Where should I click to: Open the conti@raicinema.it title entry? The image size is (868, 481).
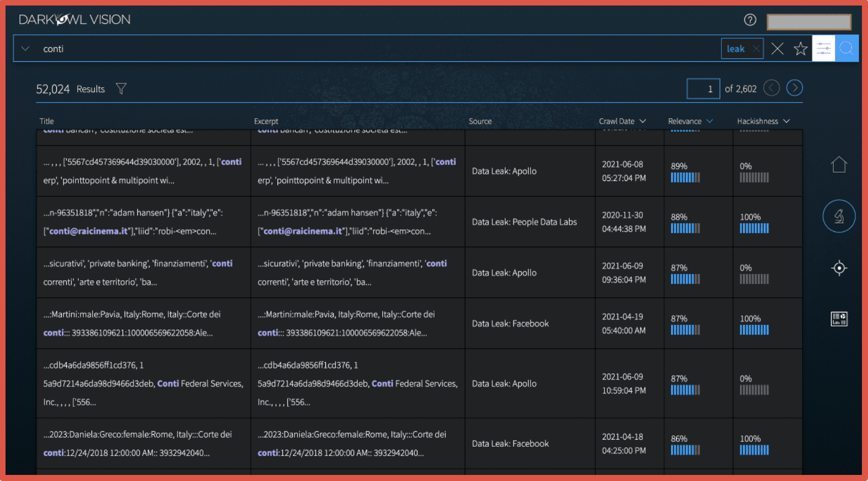(143, 222)
